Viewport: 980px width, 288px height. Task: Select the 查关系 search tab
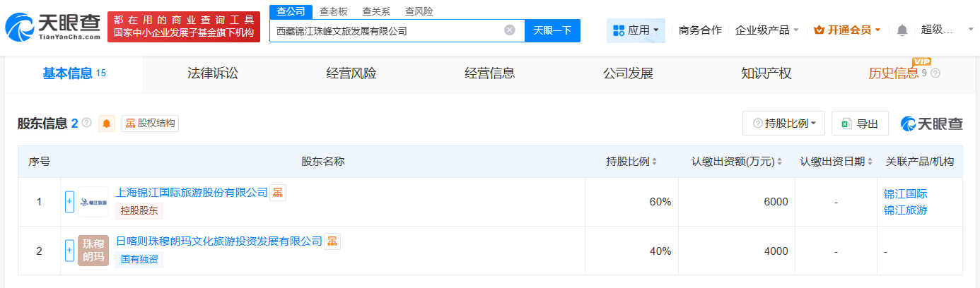tap(376, 11)
